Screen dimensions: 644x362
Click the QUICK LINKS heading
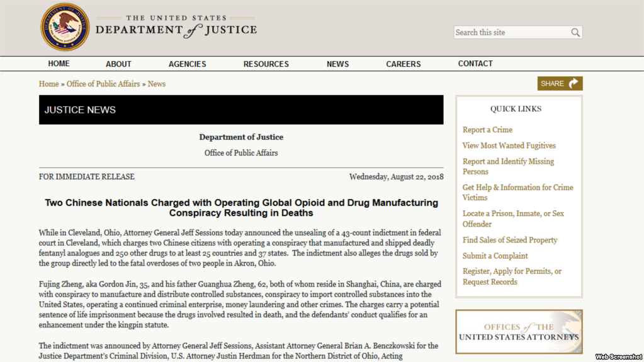(516, 109)
